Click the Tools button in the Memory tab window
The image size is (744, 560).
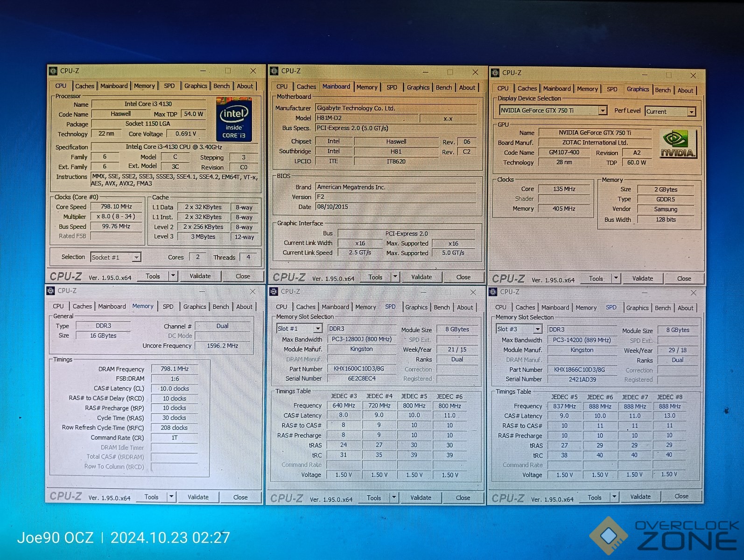[x=151, y=497]
